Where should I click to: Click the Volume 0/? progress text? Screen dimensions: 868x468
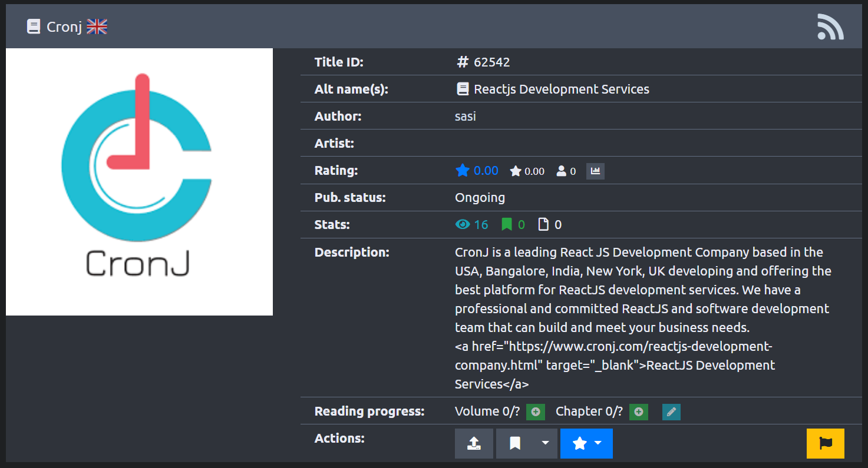487,411
